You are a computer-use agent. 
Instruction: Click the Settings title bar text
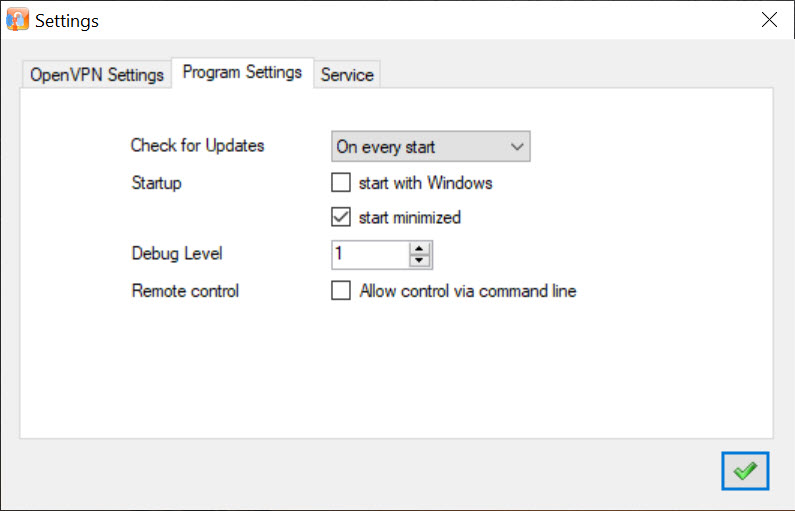pyautogui.click(x=66, y=21)
